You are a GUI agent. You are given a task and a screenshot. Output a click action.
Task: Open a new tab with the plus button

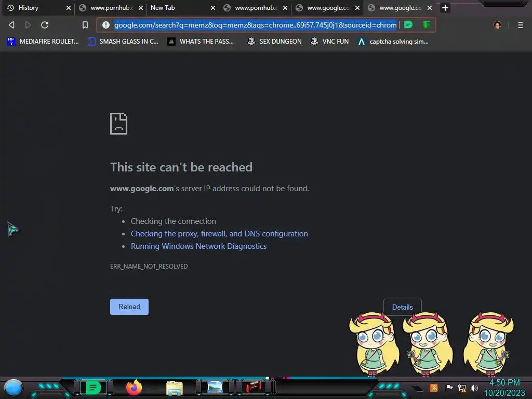pos(445,8)
